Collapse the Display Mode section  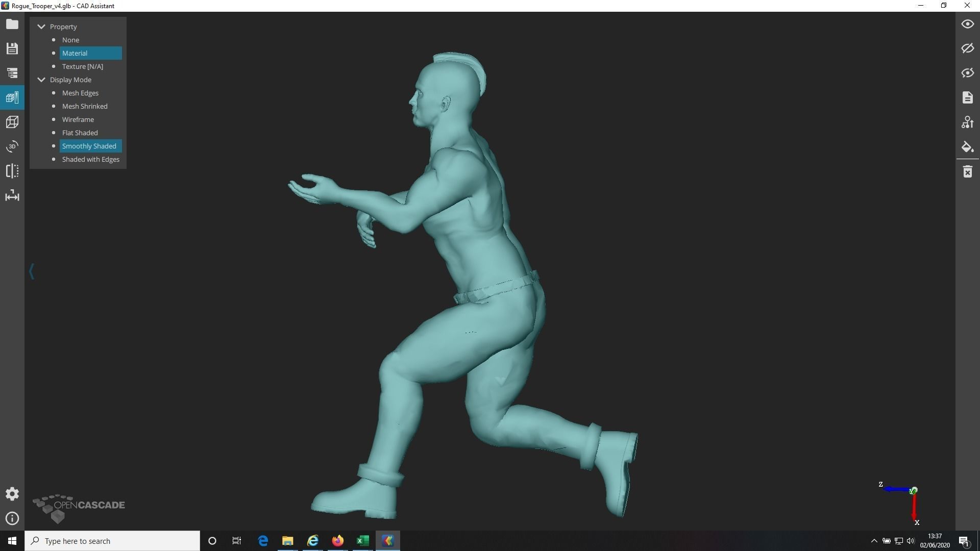(x=41, y=80)
